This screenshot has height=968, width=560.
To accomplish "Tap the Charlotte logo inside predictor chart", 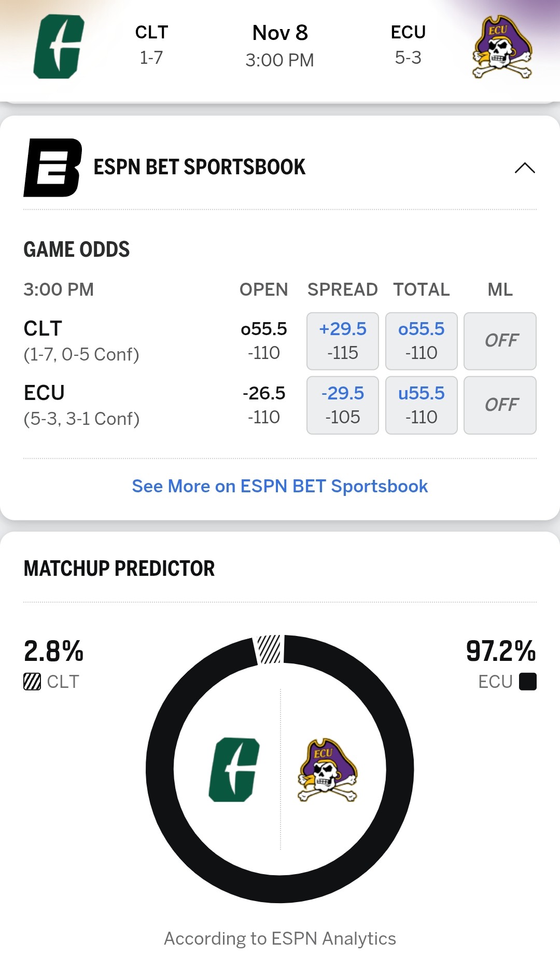I will (234, 769).
